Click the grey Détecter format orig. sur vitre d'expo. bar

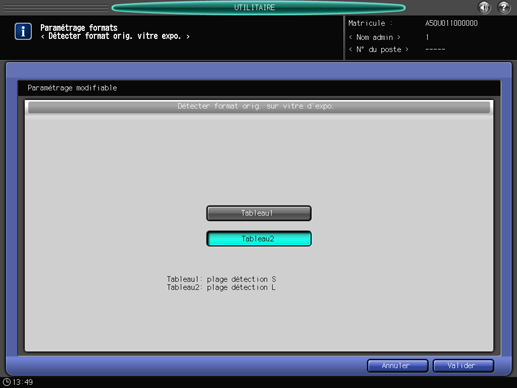click(x=259, y=107)
